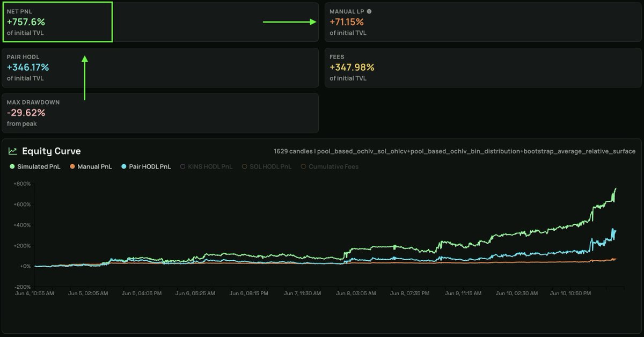Toggle the Pair HODL PnL legend series
This screenshot has height=337, width=644.
(147, 167)
